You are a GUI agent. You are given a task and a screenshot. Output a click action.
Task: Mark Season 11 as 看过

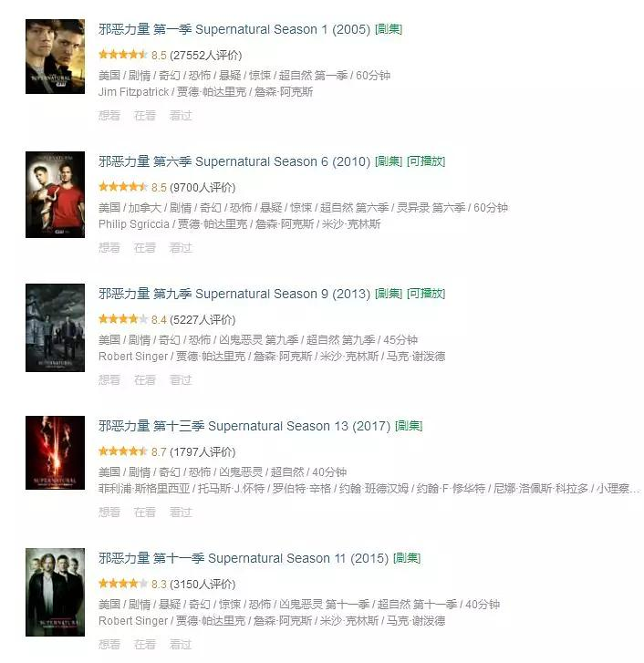click(x=181, y=645)
